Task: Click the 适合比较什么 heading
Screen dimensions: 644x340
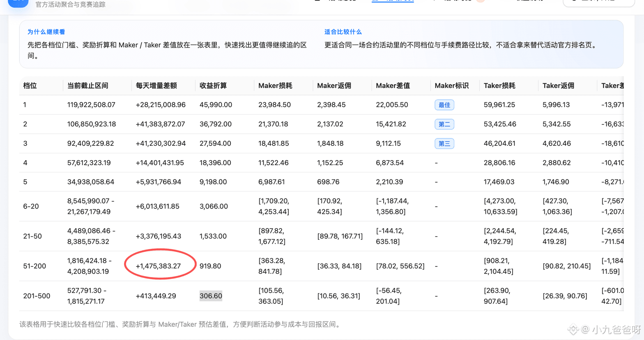Action: pos(343,32)
